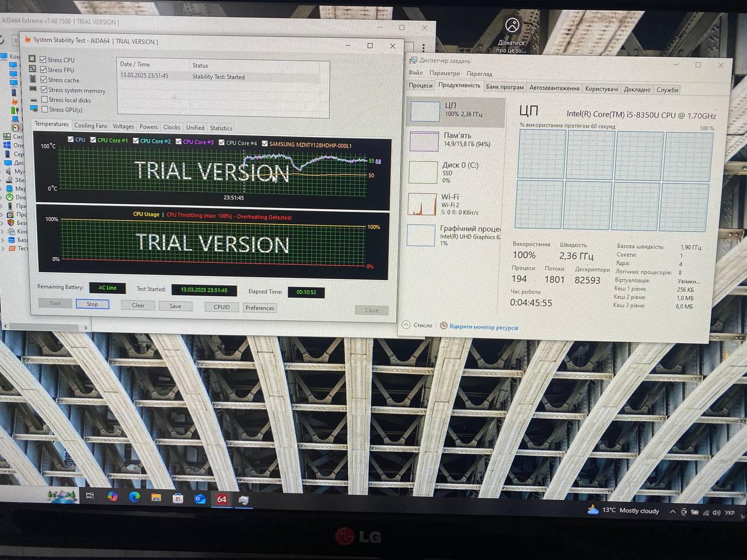Open File Explorer from the taskbar
This screenshot has width=747, height=560.
point(156,498)
